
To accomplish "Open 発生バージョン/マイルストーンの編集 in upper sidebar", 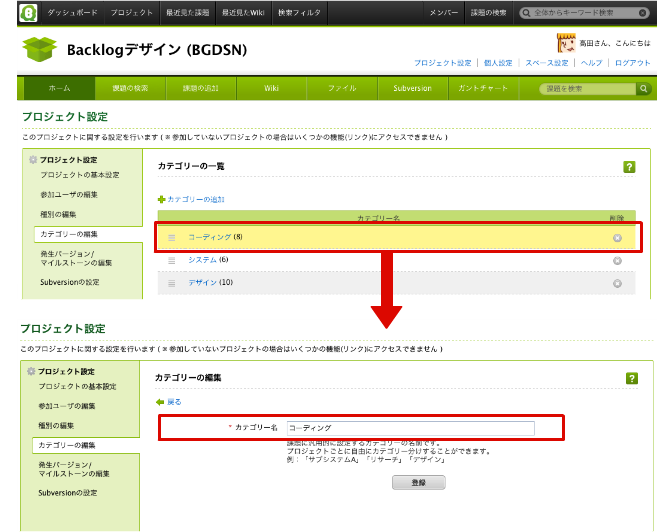I will coord(76,258).
